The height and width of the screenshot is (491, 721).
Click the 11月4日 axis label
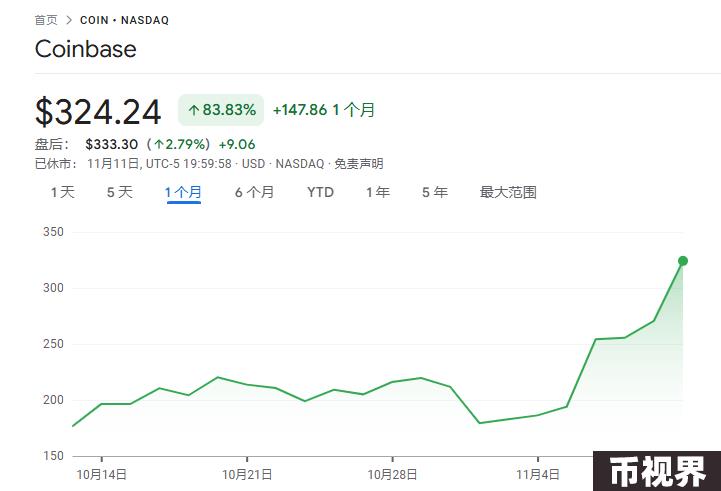click(x=538, y=474)
